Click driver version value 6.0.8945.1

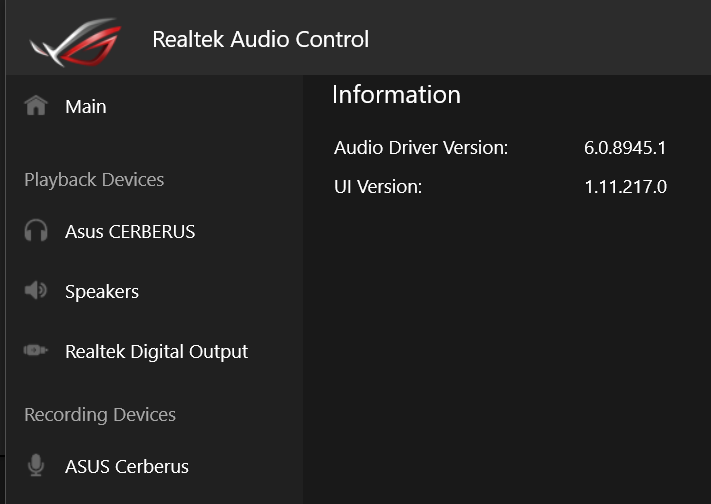625,147
